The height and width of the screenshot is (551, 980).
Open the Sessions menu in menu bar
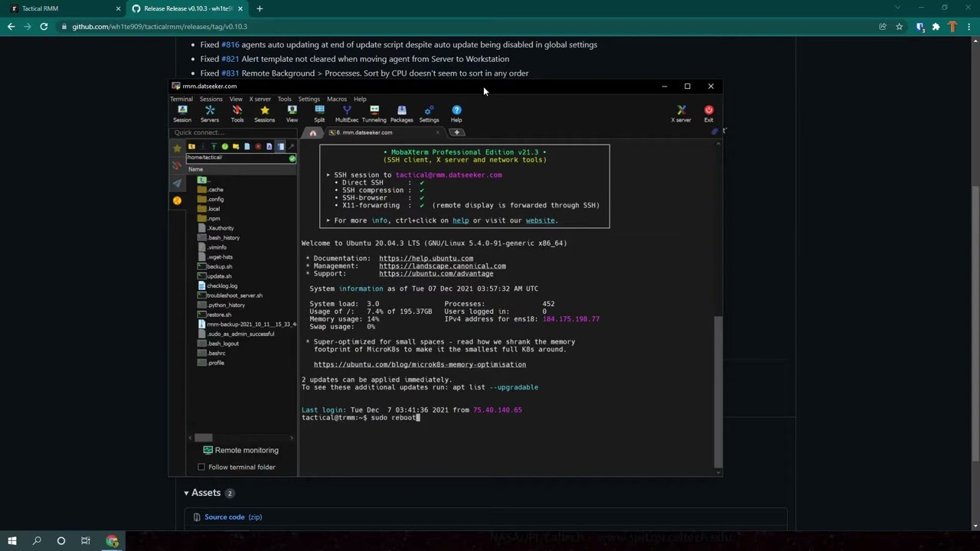pos(211,99)
